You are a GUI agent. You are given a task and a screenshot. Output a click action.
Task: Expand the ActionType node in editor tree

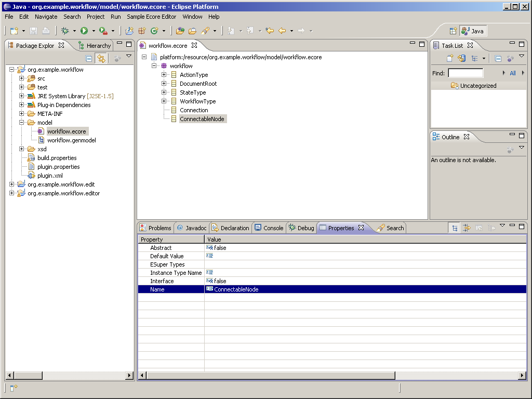point(164,75)
